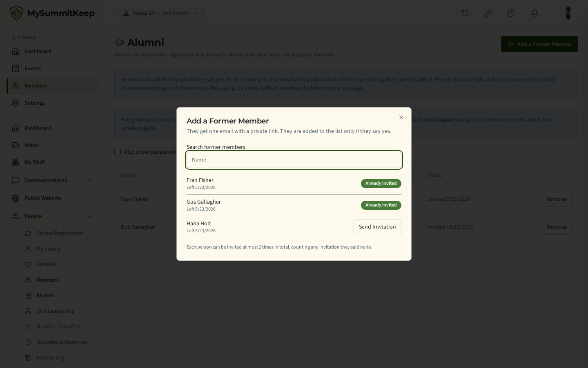The image size is (588, 368).
Task: Click the MySummitKeep logo icon
Action: pyautogui.click(x=16, y=13)
